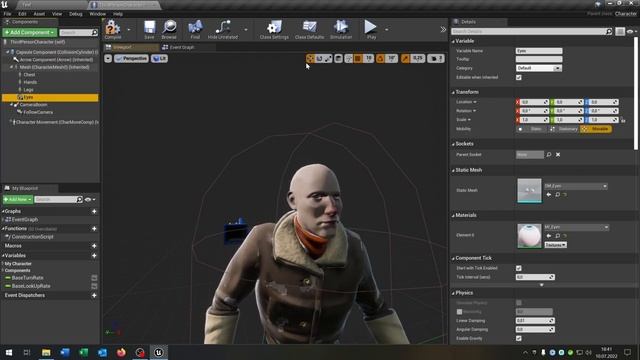640x360 pixels.
Task: Toggle Editable when Inherited checkbox
Action: 518,78
